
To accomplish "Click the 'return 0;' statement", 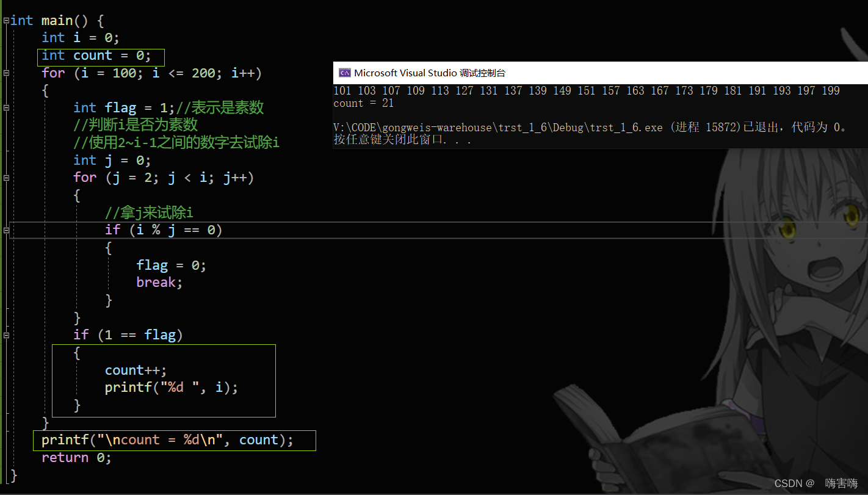I will pyautogui.click(x=77, y=458).
